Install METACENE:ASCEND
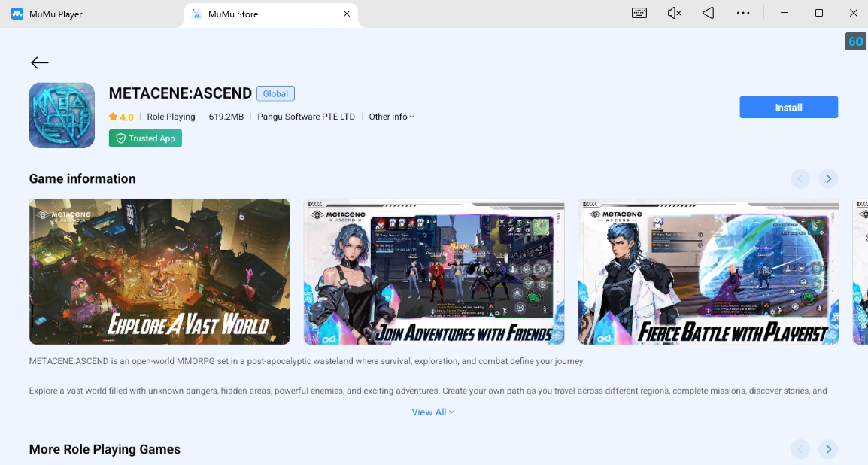Viewport: 868px width, 465px height. pos(788,108)
